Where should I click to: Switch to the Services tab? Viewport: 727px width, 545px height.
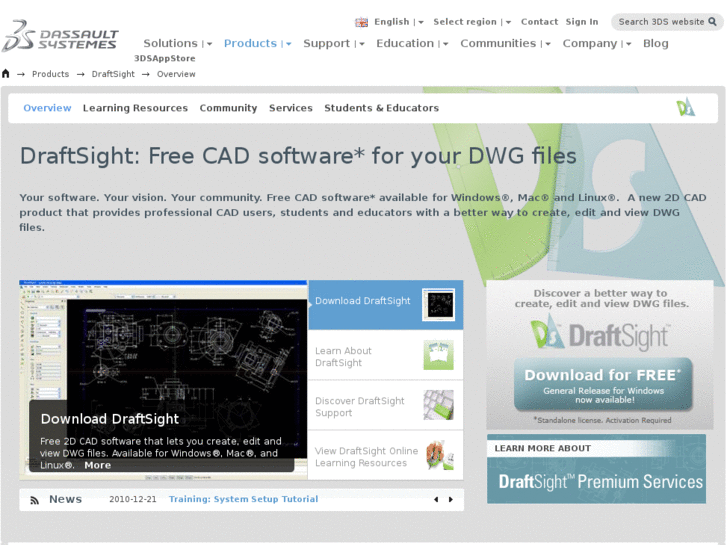pyautogui.click(x=291, y=108)
